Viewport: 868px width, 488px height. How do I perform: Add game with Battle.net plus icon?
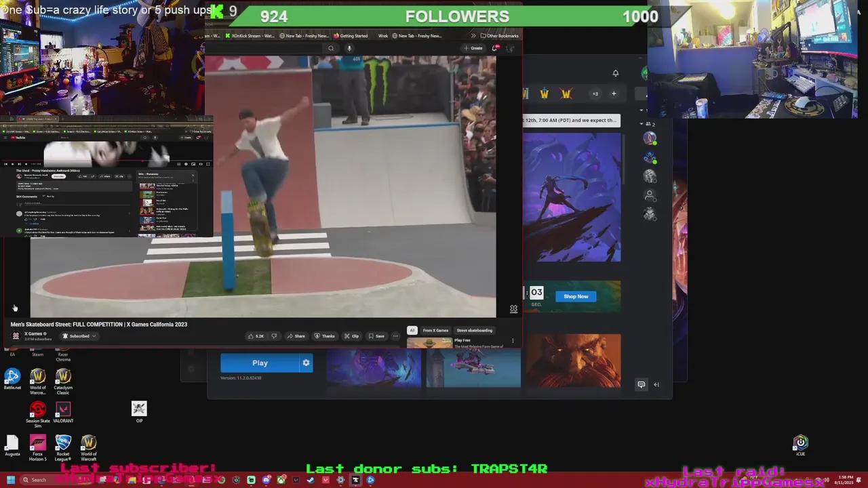click(614, 94)
